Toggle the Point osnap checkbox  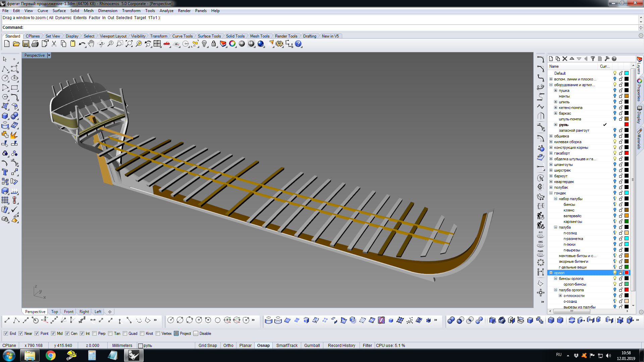click(x=37, y=334)
